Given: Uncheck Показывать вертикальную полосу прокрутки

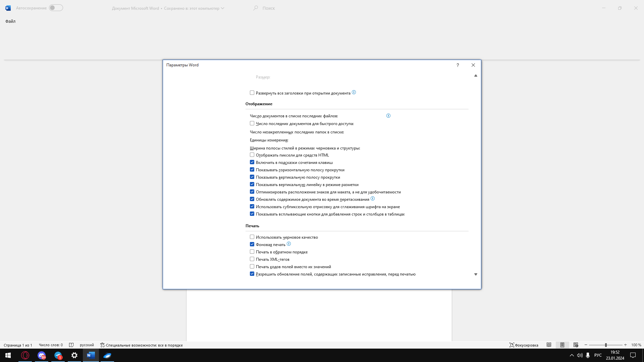Looking at the screenshot, I should pyautogui.click(x=252, y=177).
